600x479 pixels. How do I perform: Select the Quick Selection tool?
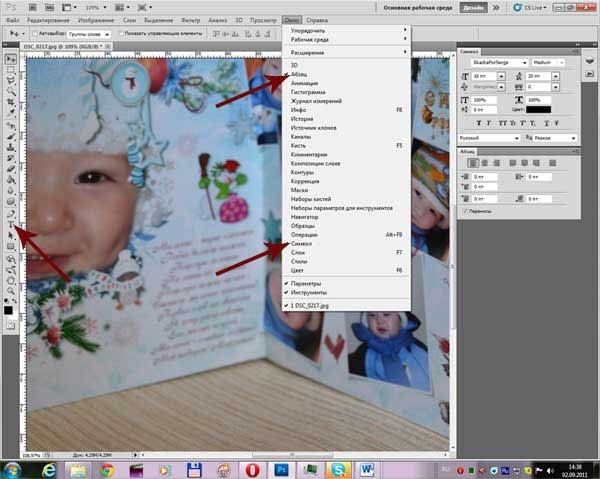pos(10,91)
